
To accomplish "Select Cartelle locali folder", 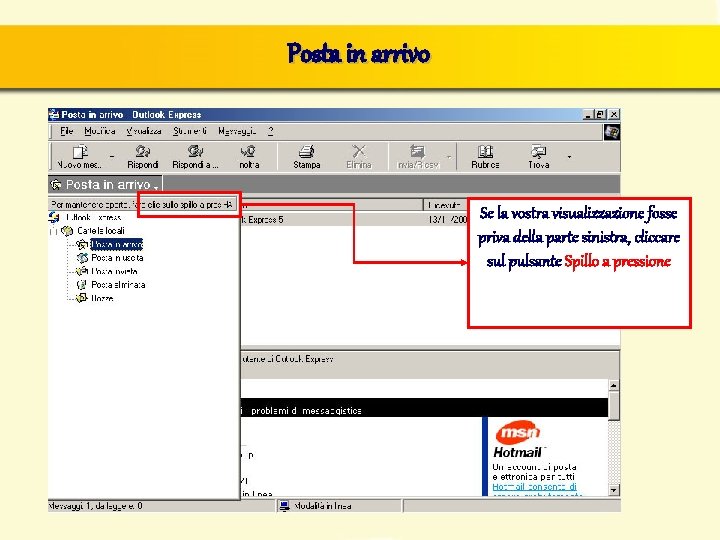I will (x=101, y=231).
